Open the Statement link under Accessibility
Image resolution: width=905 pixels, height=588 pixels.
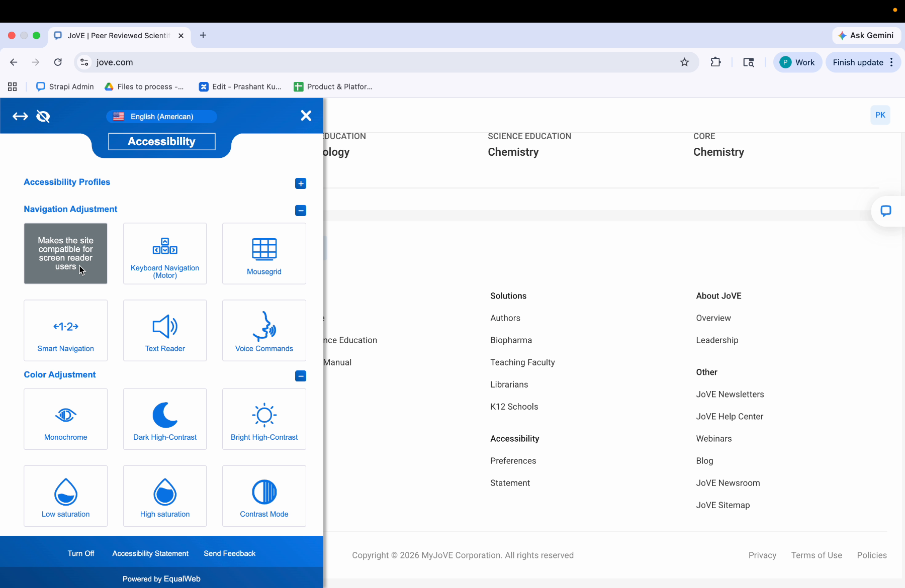[x=510, y=483]
